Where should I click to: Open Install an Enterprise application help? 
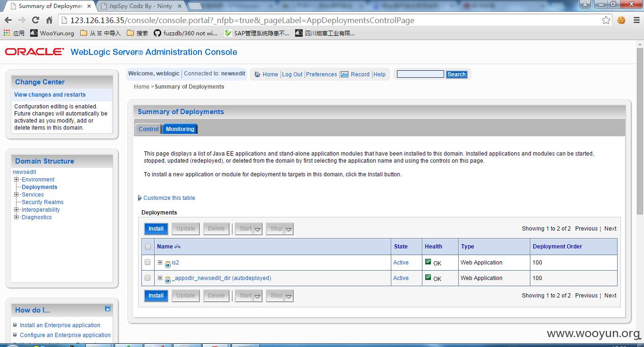click(x=60, y=325)
